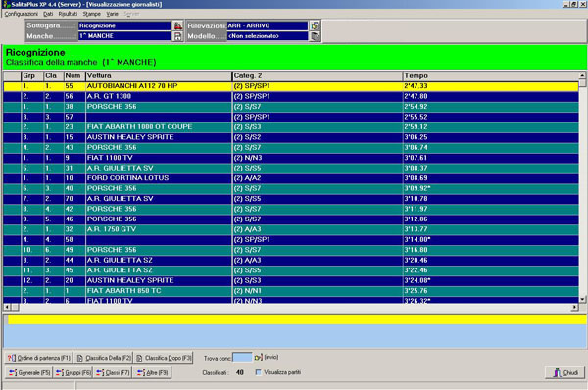
Task: Click Ordine di partenza (F1) button
Action: [38, 358]
